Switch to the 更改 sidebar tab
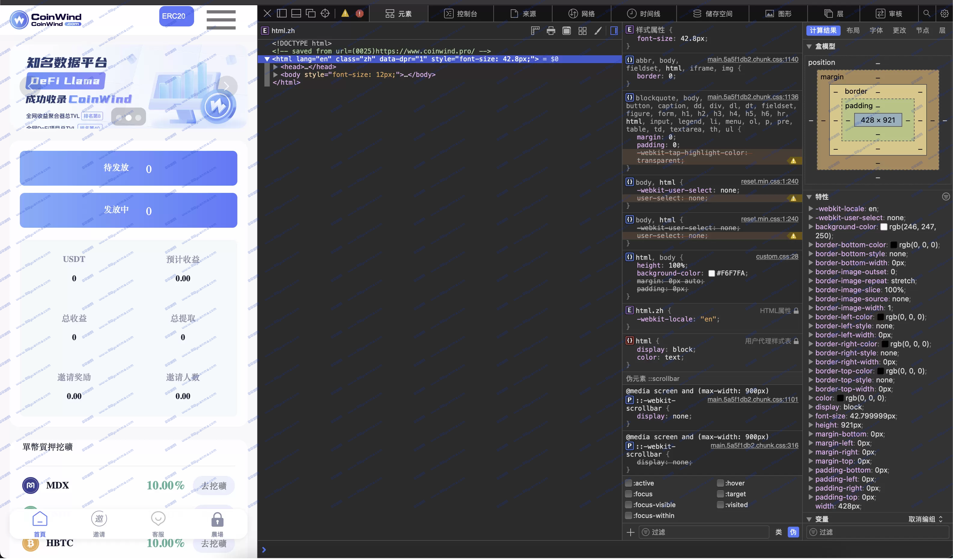Viewport: 953px width, 560px height. tap(899, 31)
